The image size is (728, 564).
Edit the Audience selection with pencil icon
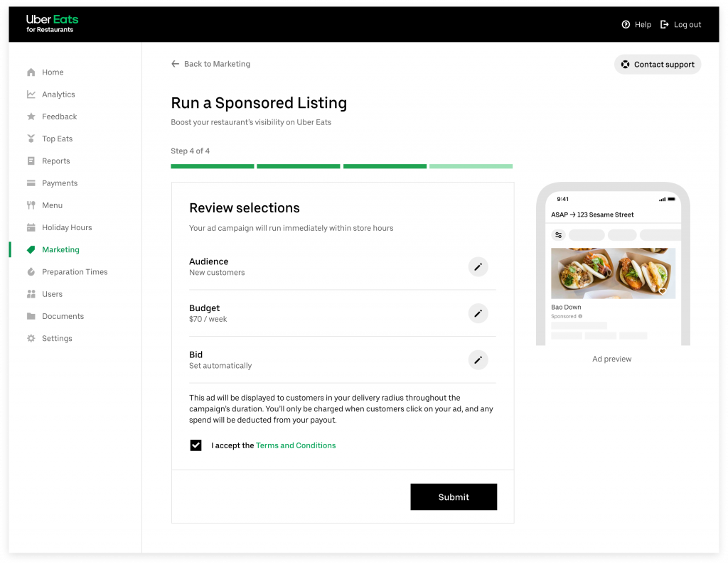(478, 266)
